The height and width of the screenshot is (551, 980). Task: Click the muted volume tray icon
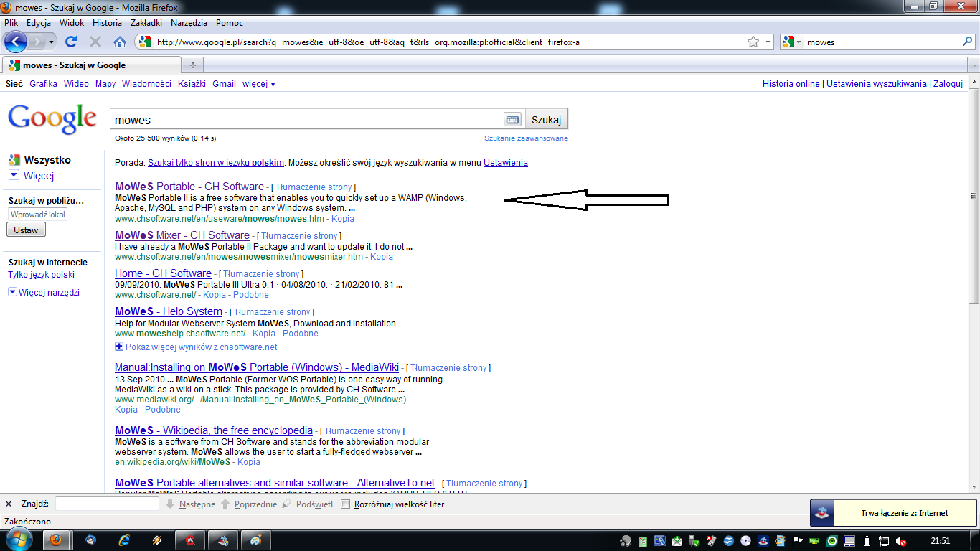(x=900, y=541)
